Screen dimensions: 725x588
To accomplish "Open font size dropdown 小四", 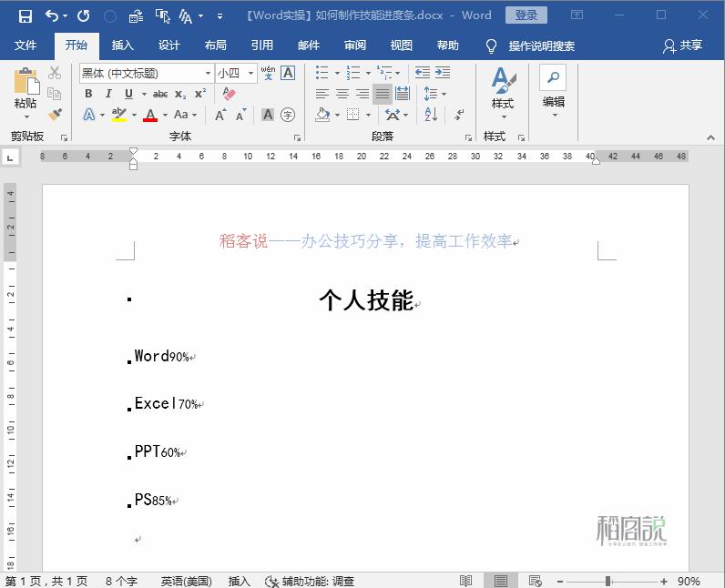I will (250, 73).
